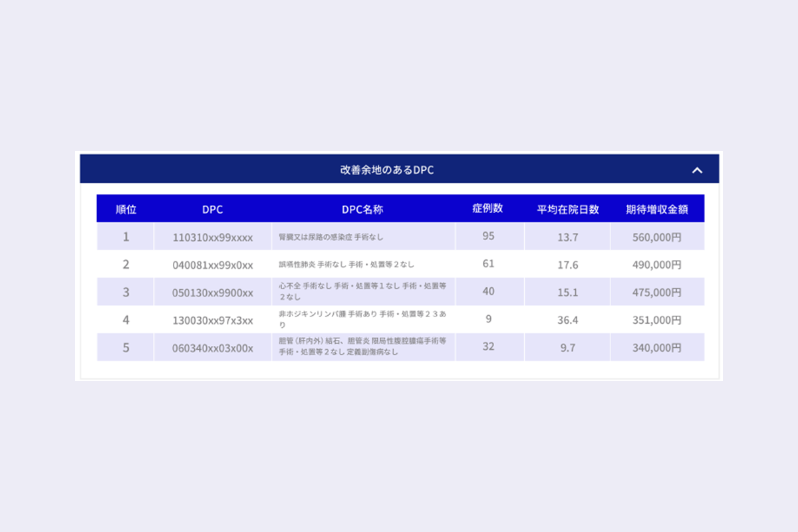Collapse the 改善余地のあるDPC panel chevron
This screenshot has height=532, width=798.
point(697,170)
